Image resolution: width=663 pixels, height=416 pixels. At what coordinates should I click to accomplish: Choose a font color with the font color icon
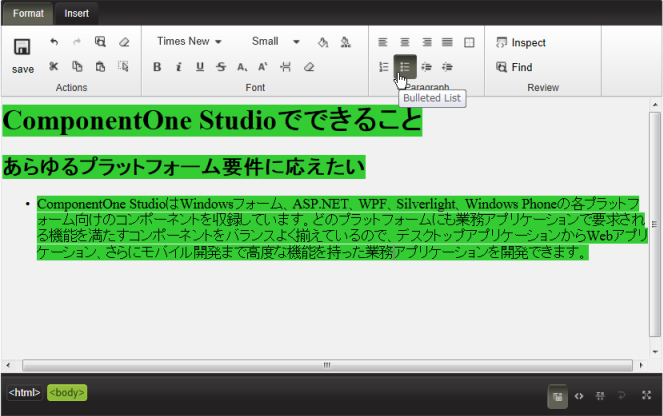(x=346, y=42)
